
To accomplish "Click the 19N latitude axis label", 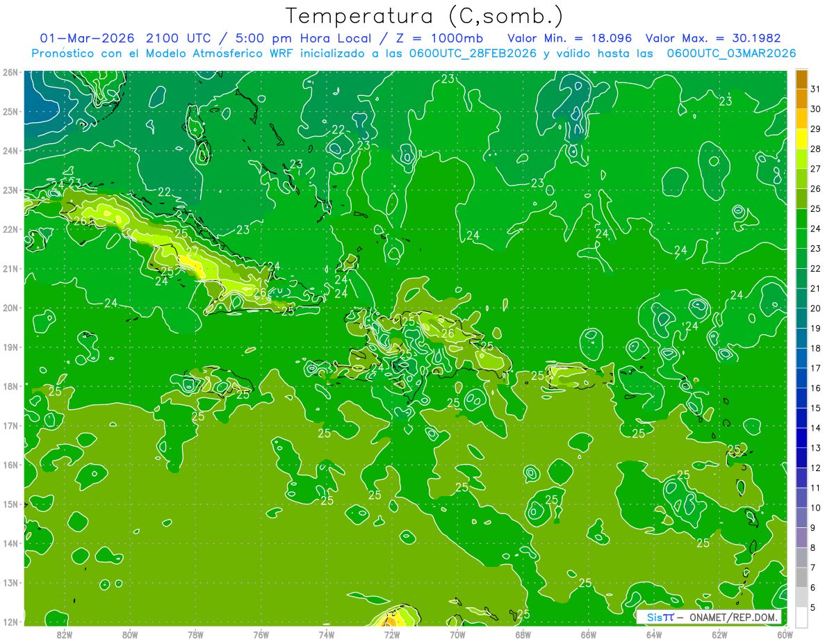I will pos(10,347).
